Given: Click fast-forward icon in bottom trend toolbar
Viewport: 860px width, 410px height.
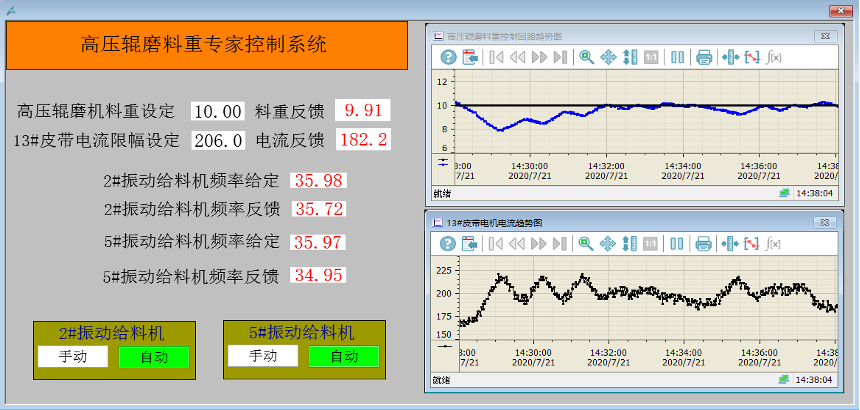Looking at the screenshot, I should coord(540,243).
